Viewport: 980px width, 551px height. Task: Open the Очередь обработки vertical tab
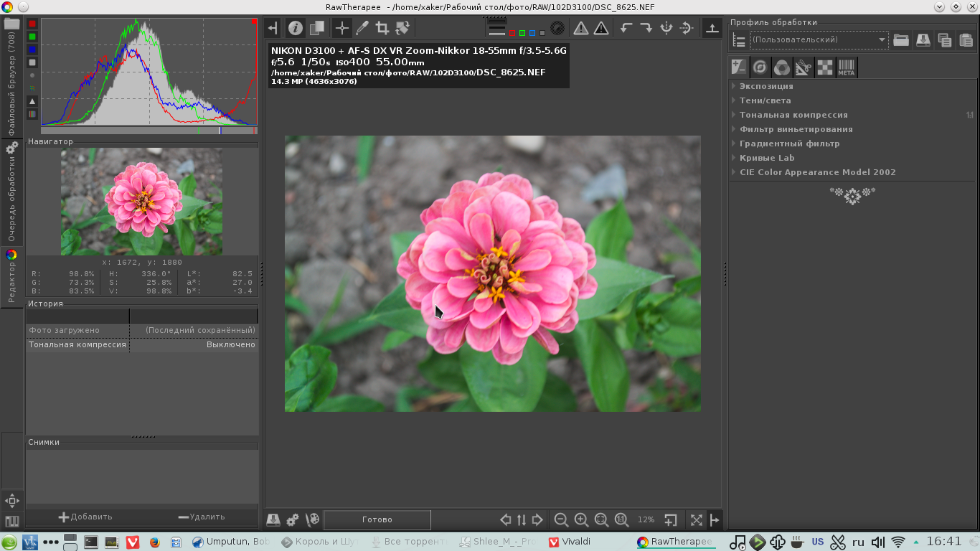pos(11,192)
